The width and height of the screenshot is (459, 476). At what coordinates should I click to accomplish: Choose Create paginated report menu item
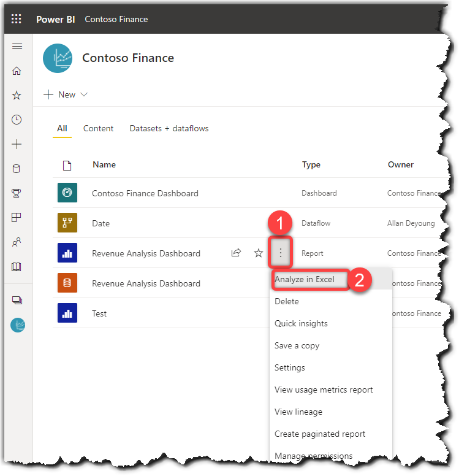tap(320, 434)
